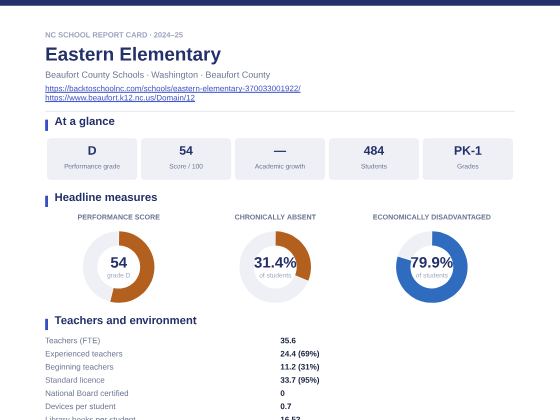Click the '31.4%' chronically absent value

pos(275,263)
